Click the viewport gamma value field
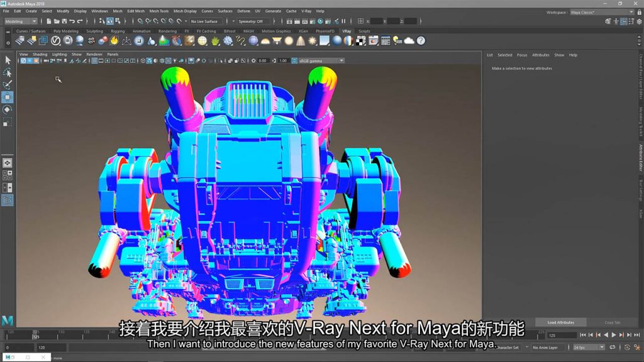The height and width of the screenshot is (362, 644). point(282,61)
